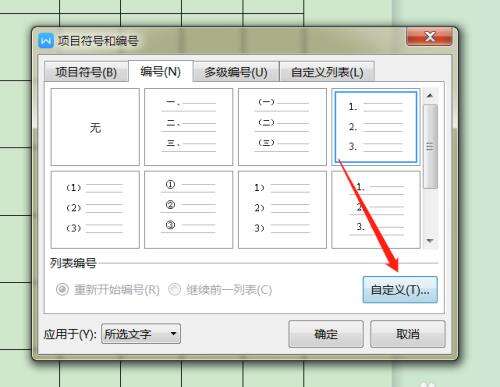Image resolution: width=500 pixels, height=387 pixels.
Task: Click the 自定义(T)... button
Action: point(400,290)
